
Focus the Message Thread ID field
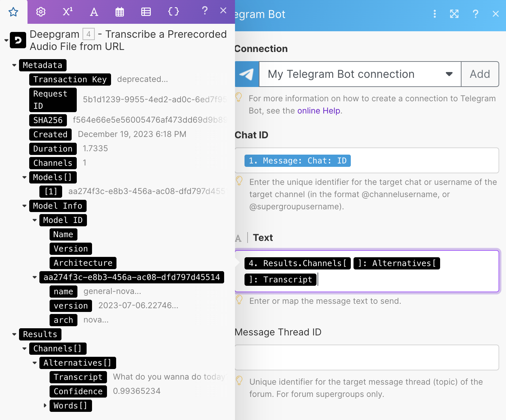click(367, 357)
